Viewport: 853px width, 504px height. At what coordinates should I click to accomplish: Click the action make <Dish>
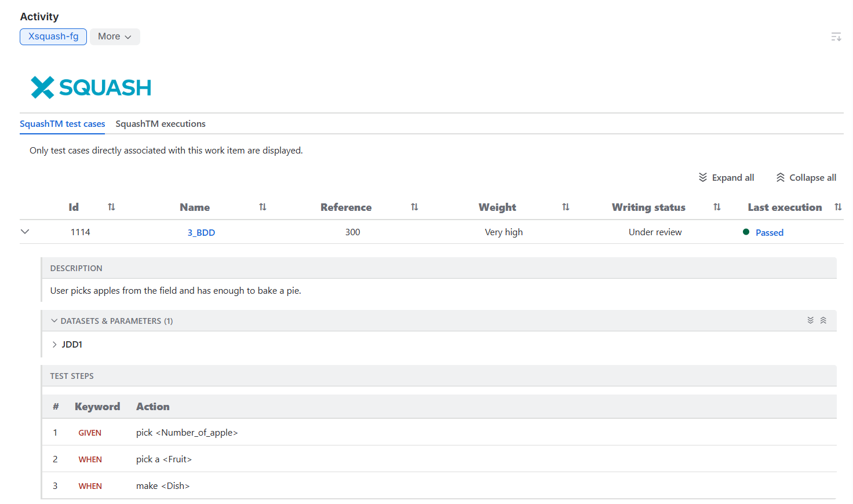[163, 486]
